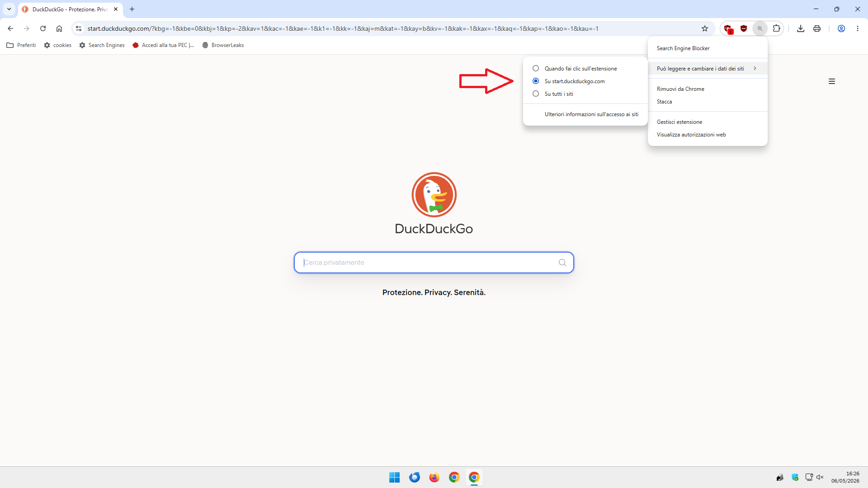Open Windows Security shield tray icon
This screenshot has width=868, height=488.
click(x=795, y=477)
